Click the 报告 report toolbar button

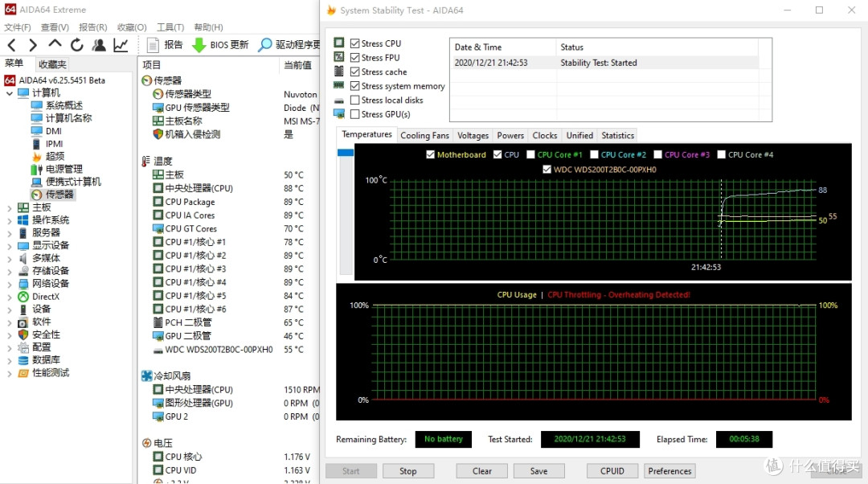[165, 45]
